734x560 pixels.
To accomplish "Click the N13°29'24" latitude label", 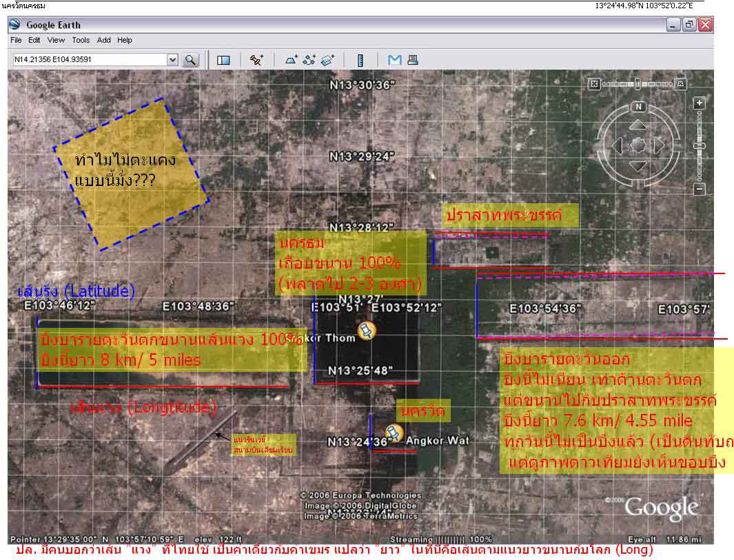I will coord(362,156).
